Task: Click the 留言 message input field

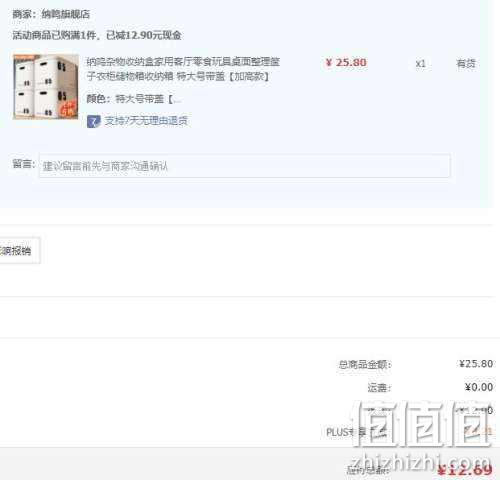Action: (x=244, y=166)
